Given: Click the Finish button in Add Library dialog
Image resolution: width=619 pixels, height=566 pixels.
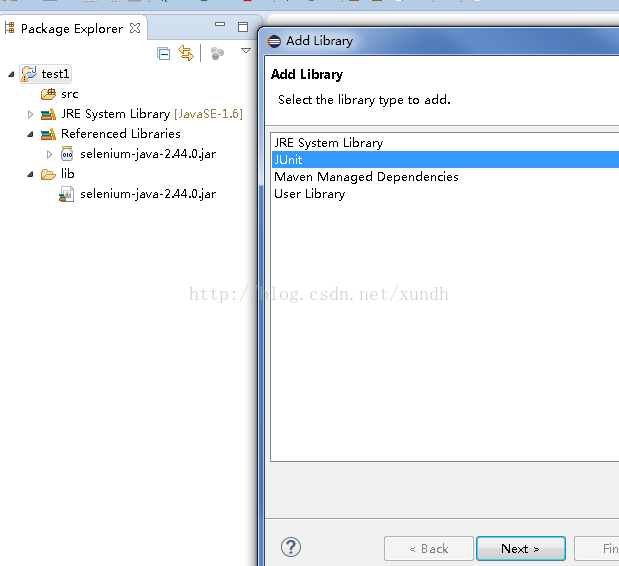Looking at the screenshot, I should point(596,548).
